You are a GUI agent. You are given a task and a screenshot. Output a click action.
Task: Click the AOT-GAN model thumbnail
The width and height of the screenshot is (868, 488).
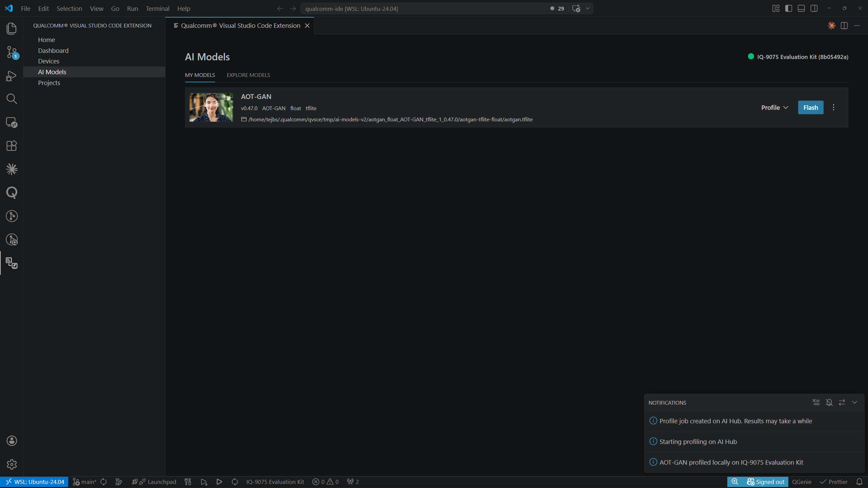tap(211, 107)
